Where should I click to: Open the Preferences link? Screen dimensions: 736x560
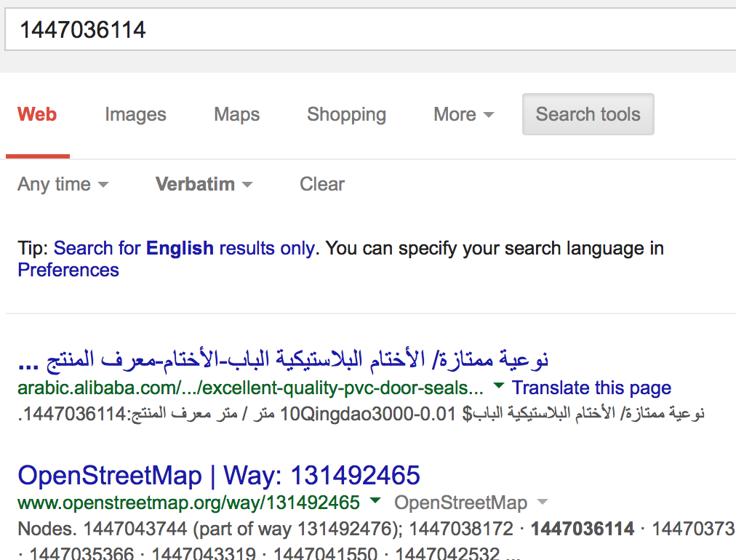pos(68,271)
